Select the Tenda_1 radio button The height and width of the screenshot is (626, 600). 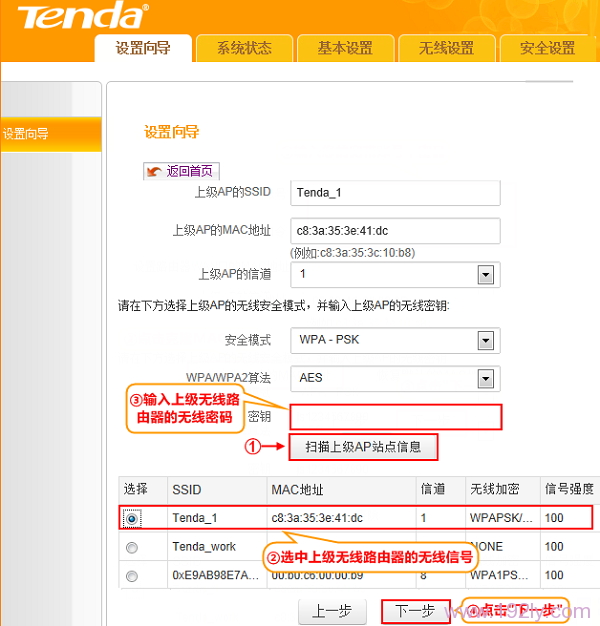click(132, 518)
